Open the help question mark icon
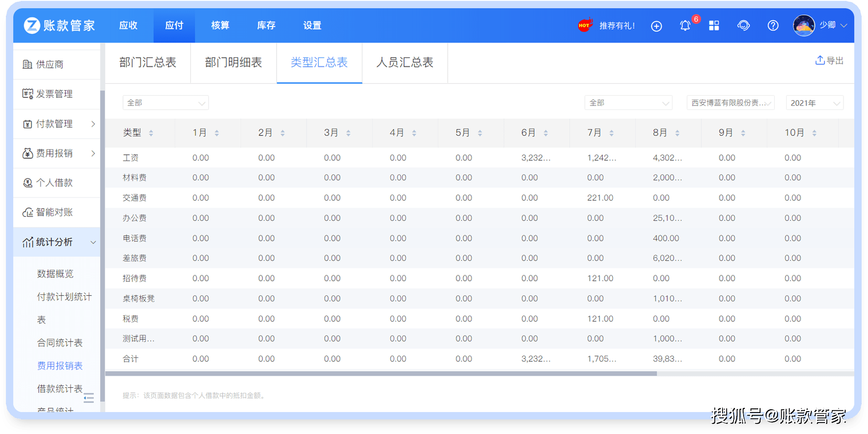Viewport: 868px width, 434px height. coord(773,25)
